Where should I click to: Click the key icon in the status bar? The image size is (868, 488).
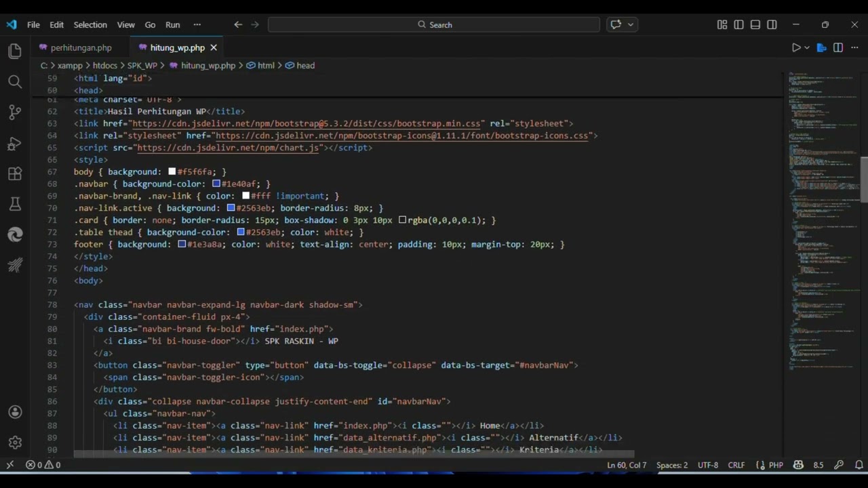click(839, 465)
